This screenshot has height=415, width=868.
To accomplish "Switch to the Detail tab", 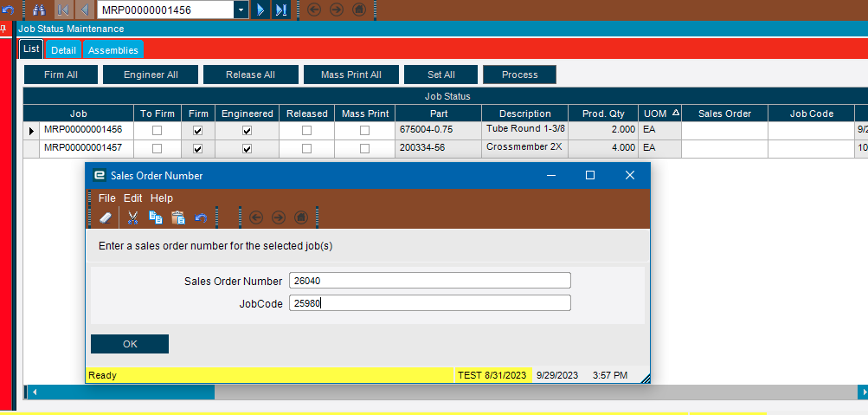I will [64, 50].
